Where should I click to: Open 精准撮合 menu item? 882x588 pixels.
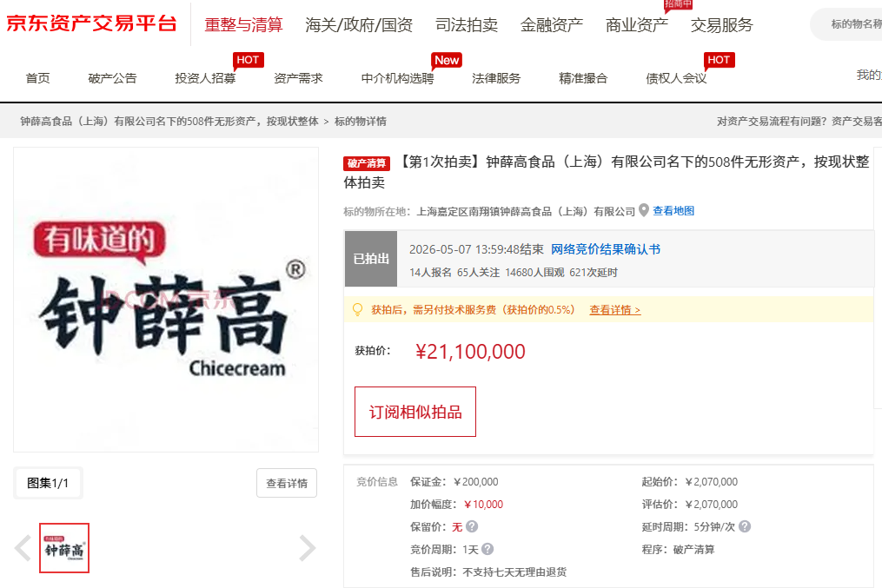(x=583, y=78)
